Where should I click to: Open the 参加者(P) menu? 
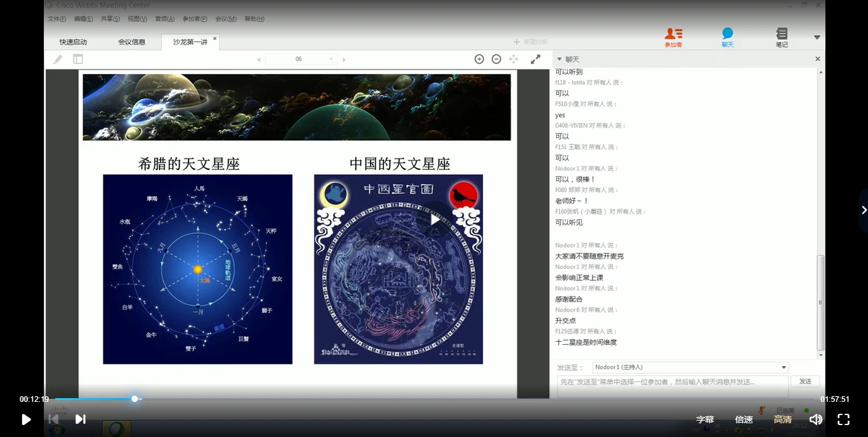tap(195, 19)
